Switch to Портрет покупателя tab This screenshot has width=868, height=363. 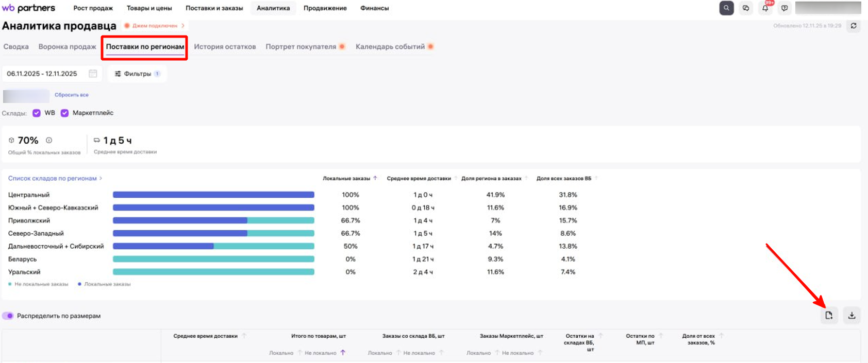pos(305,46)
